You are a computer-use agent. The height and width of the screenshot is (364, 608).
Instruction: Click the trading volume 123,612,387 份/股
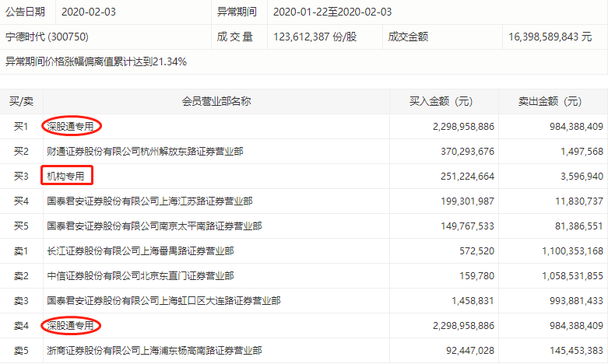tap(315, 37)
